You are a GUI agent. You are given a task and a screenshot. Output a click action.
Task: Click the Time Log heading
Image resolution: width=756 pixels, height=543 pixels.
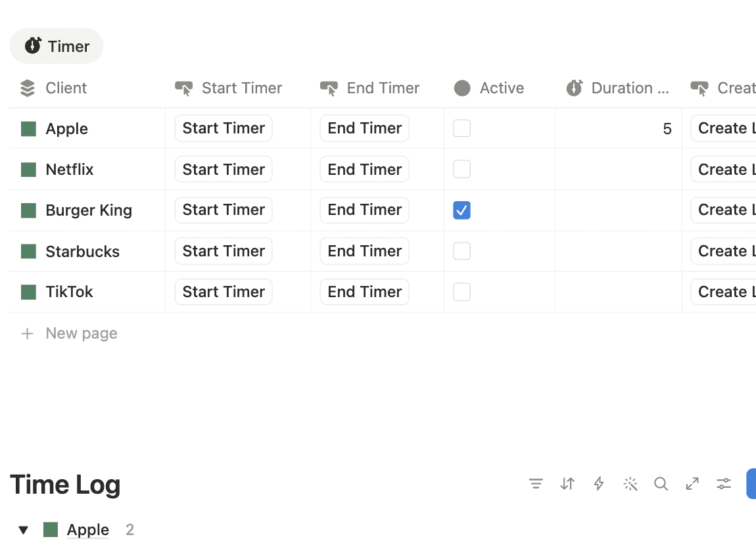pyautogui.click(x=65, y=484)
